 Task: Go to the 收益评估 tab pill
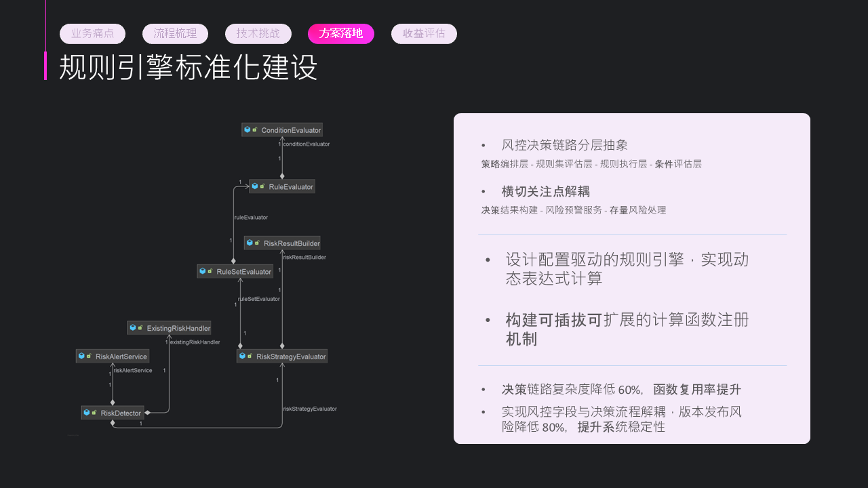click(x=424, y=34)
